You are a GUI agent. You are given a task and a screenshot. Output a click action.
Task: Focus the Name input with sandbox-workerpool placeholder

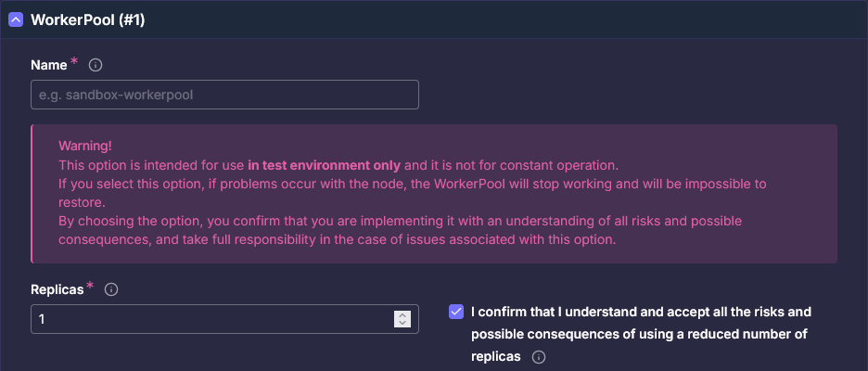click(x=224, y=95)
